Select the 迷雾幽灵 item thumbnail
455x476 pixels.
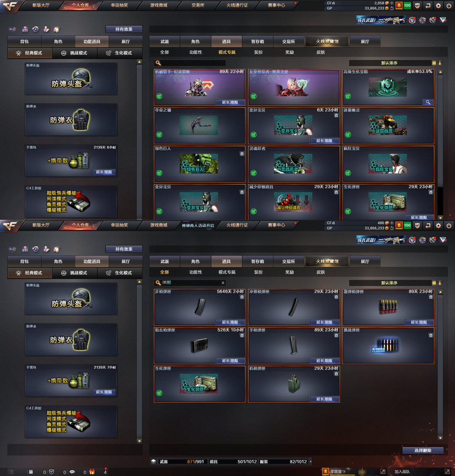387,125
